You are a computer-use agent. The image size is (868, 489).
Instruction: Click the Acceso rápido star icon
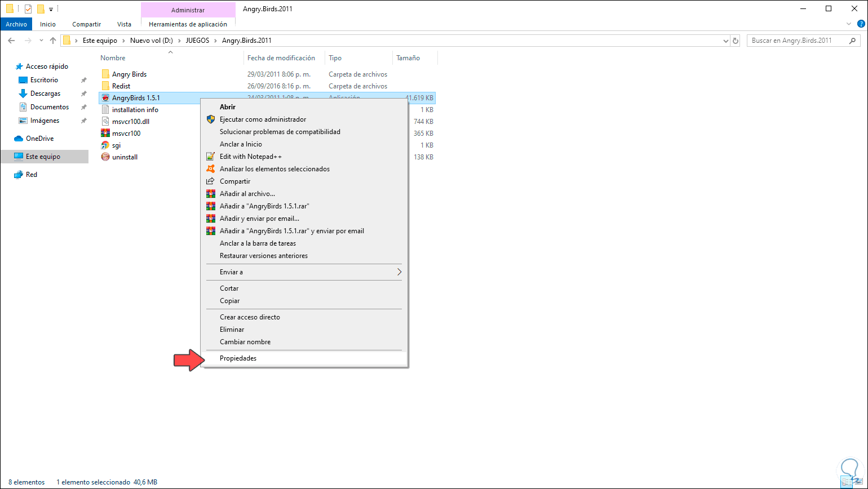[x=20, y=66]
